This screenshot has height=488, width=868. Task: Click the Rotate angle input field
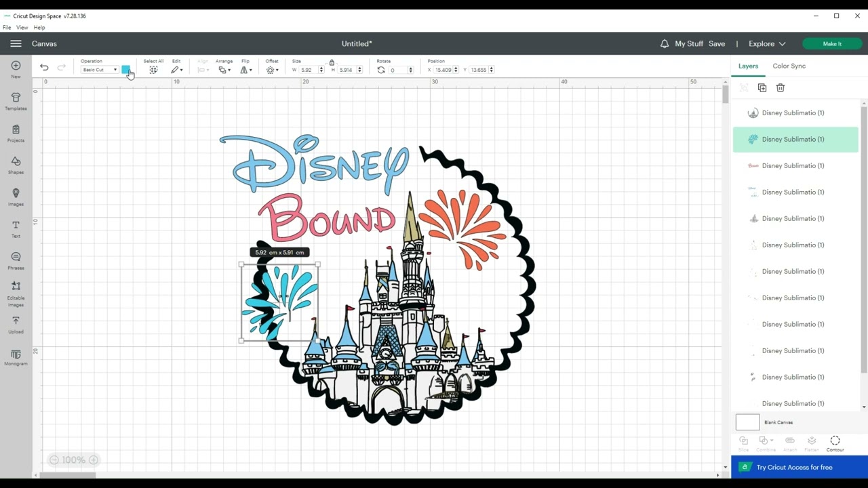pyautogui.click(x=398, y=70)
